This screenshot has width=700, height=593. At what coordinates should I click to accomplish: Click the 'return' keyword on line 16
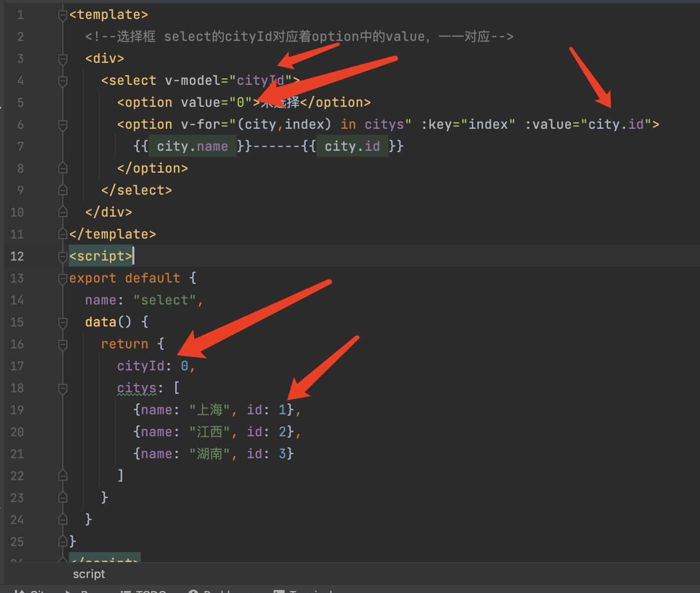(124, 344)
